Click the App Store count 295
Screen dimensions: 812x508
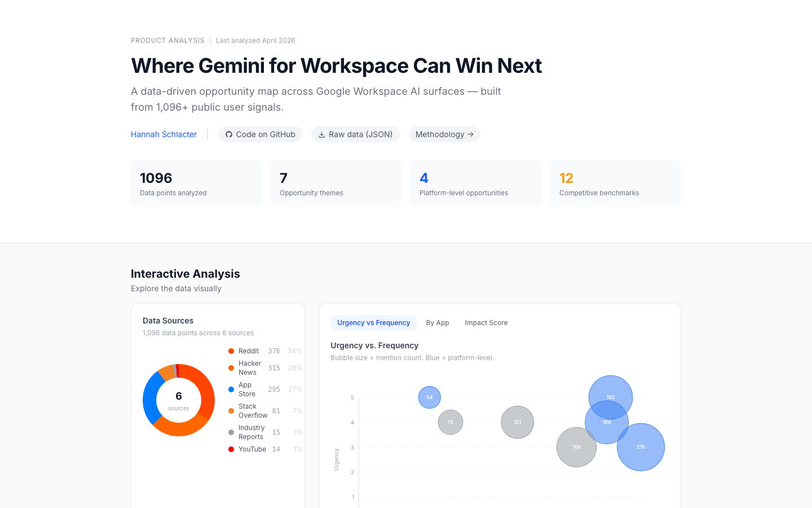point(274,389)
